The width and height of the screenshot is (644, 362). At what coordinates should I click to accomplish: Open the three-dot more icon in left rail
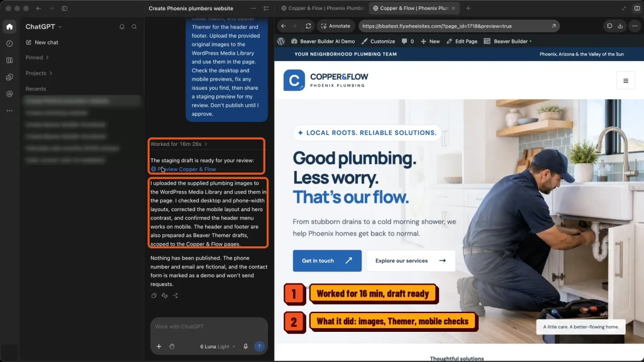click(9, 111)
